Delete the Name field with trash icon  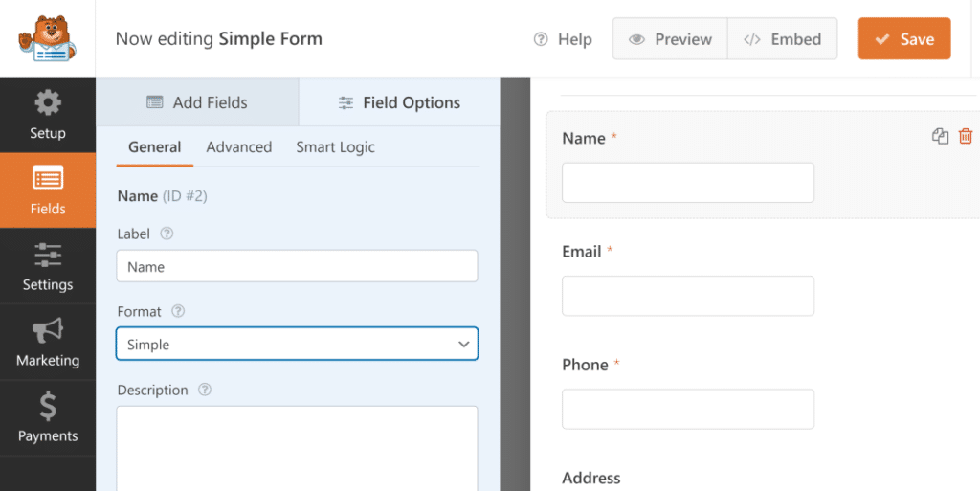[x=966, y=136]
